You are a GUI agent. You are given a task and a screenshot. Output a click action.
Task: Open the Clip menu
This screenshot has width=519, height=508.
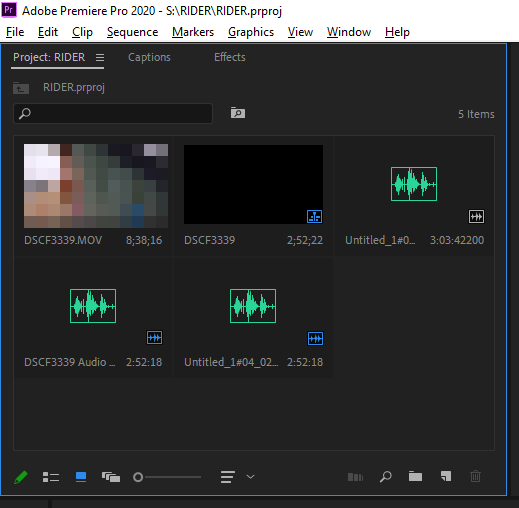(82, 32)
